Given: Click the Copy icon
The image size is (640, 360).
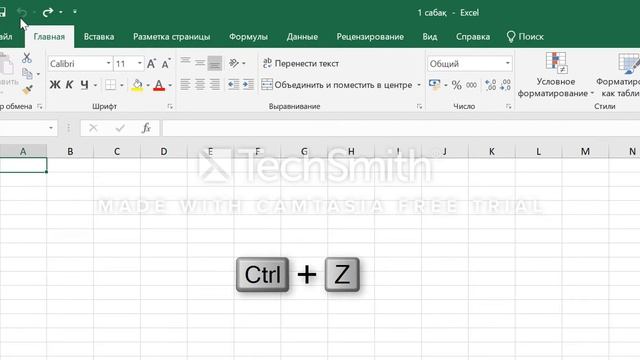Looking at the screenshot, I should (x=27, y=74).
